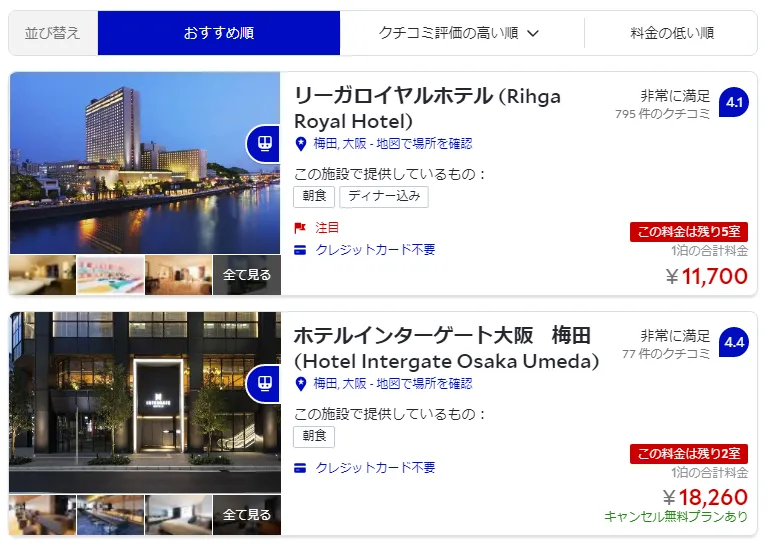The image size is (772, 550).
Task: Click first room thumbnail under Rihga Royal photo
Action: tap(42, 275)
